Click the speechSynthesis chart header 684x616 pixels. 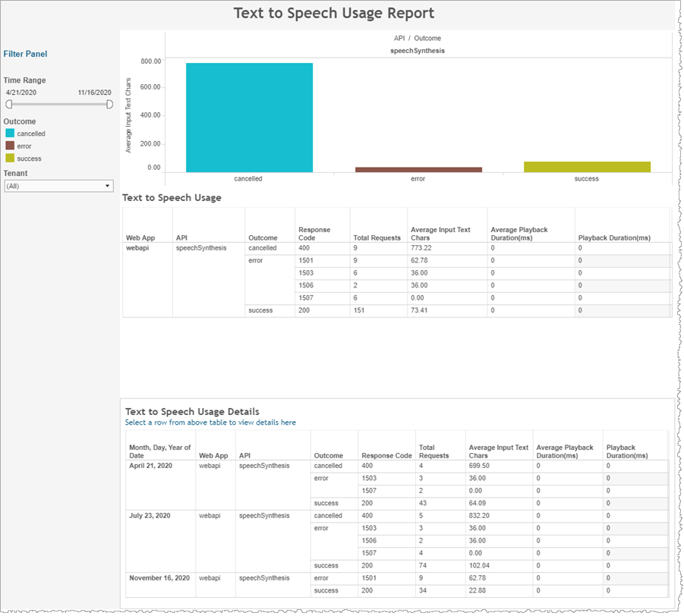[x=418, y=51]
